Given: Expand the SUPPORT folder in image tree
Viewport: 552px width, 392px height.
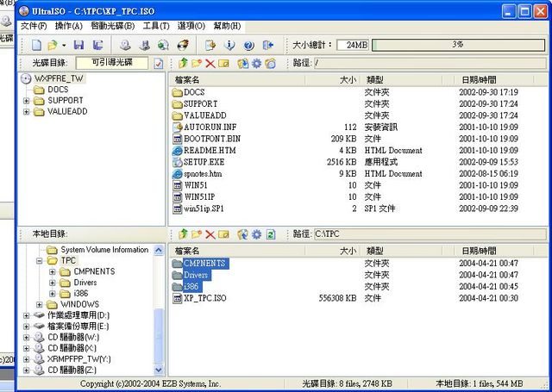Looking at the screenshot, I should (x=27, y=101).
